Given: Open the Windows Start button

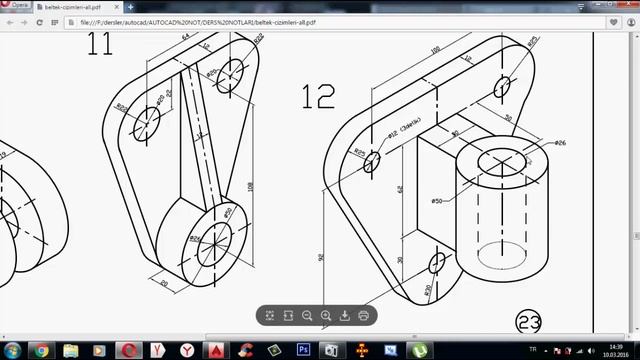Looking at the screenshot, I should click(x=12, y=351).
